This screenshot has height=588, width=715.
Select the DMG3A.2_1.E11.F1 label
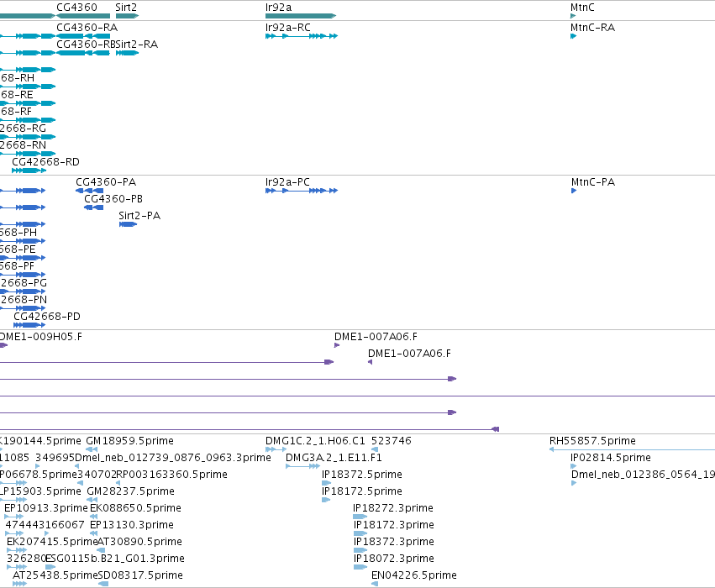[334, 458]
